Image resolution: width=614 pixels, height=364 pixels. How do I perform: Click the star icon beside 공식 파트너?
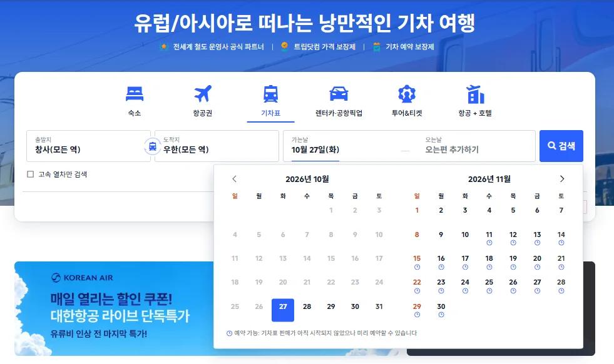pyautogui.click(x=164, y=46)
